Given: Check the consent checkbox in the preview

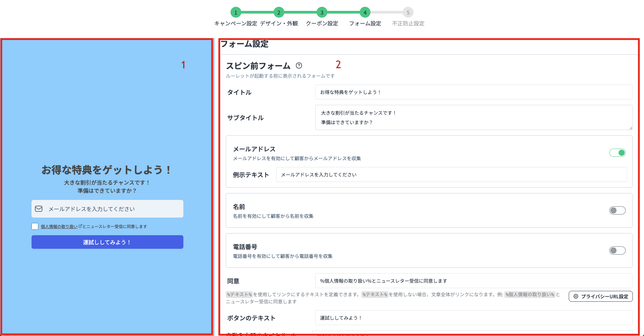Looking at the screenshot, I should coord(35,226).
